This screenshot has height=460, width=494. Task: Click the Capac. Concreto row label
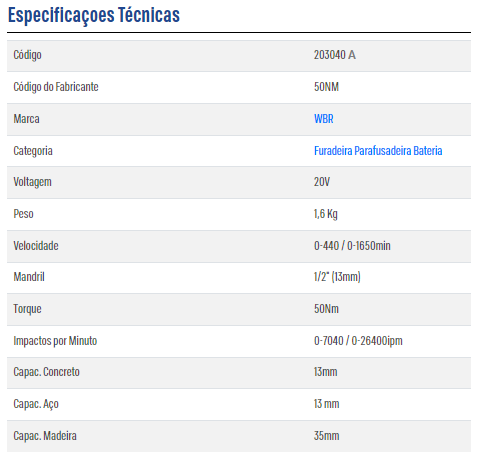(x=46, y=372)
